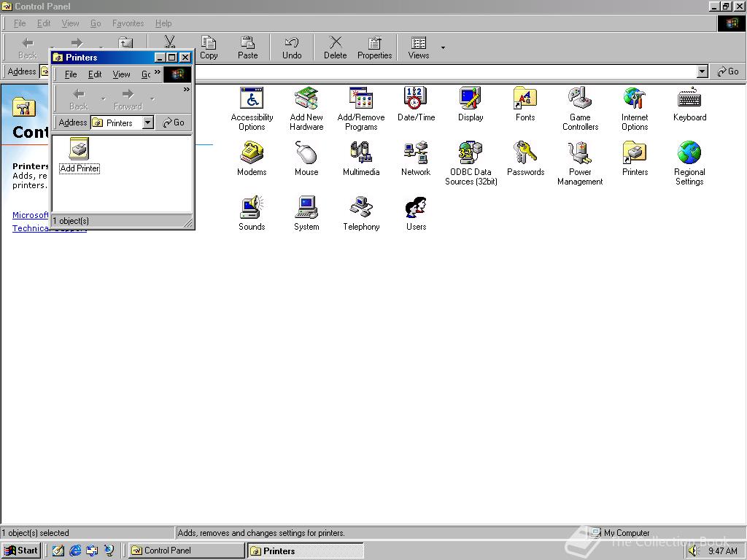Open Favorites menu in Control Panel

click(x=128, y=23)
